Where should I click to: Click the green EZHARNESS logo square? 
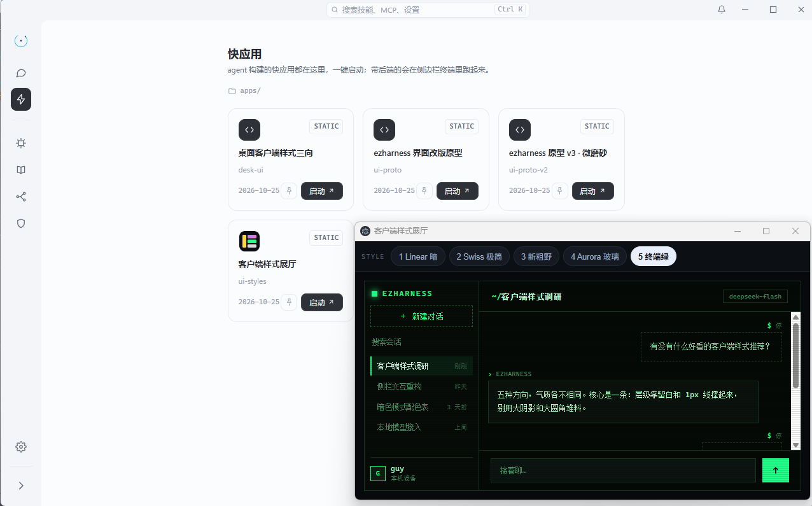click(375, 293)
